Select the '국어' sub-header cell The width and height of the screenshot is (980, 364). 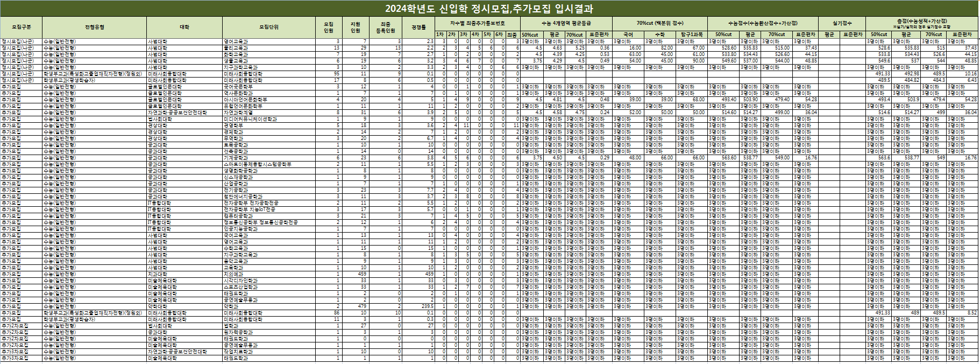[628, 34]
